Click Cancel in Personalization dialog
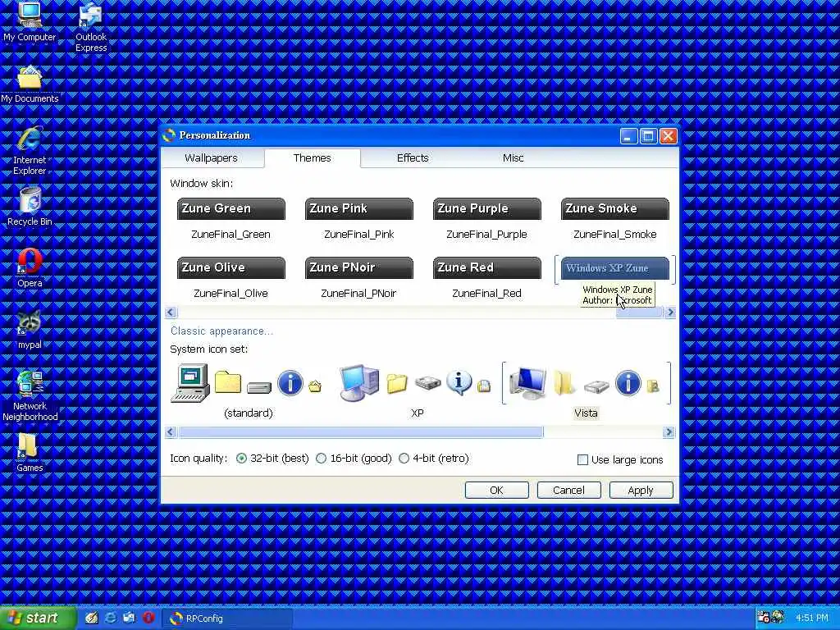 [x=569, y=491]
